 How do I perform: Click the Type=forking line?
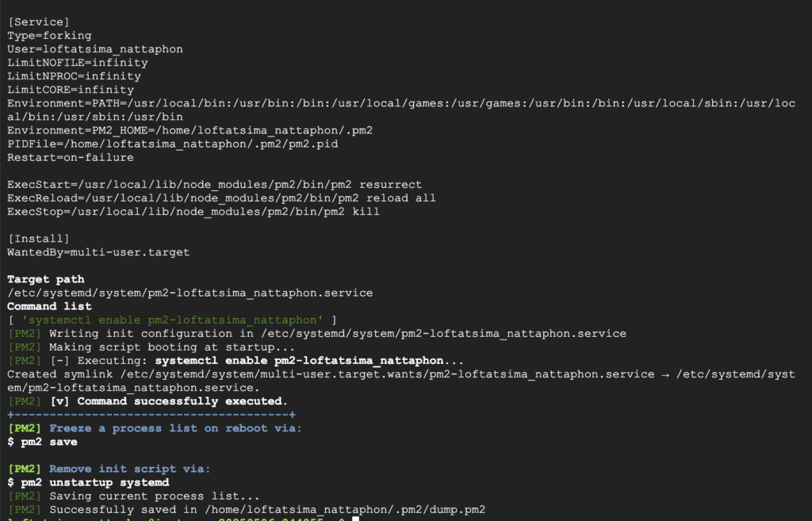pyautogui.click(x=49, y=36)
